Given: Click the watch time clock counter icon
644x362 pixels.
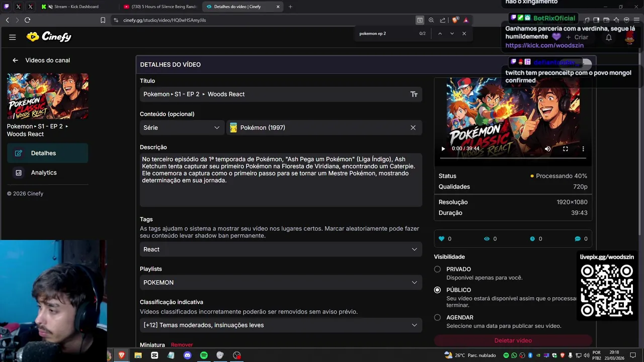Looking at the screenshot, I should [x=532, y=239].
